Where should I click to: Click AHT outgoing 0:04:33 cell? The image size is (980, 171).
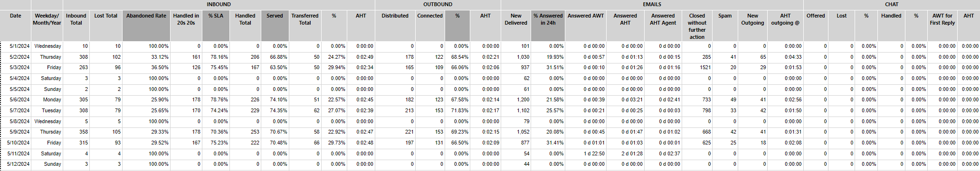point(785,57)
